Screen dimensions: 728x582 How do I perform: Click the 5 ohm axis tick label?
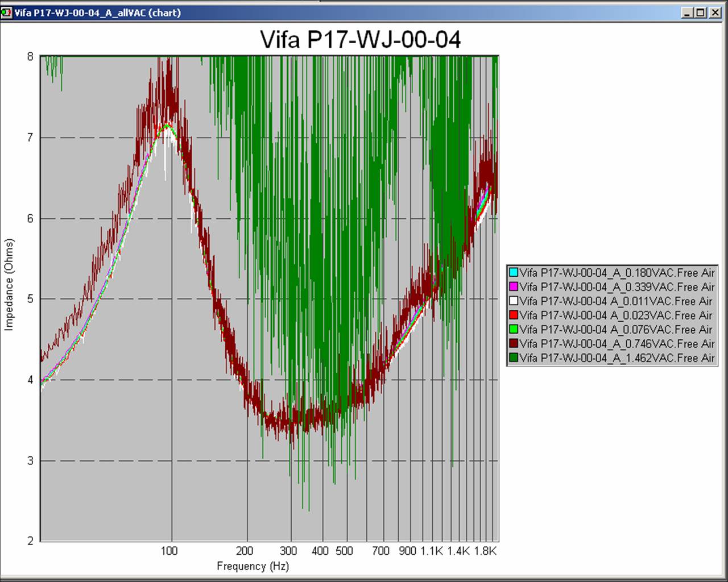pyautogui.click(x=30, y=299)
